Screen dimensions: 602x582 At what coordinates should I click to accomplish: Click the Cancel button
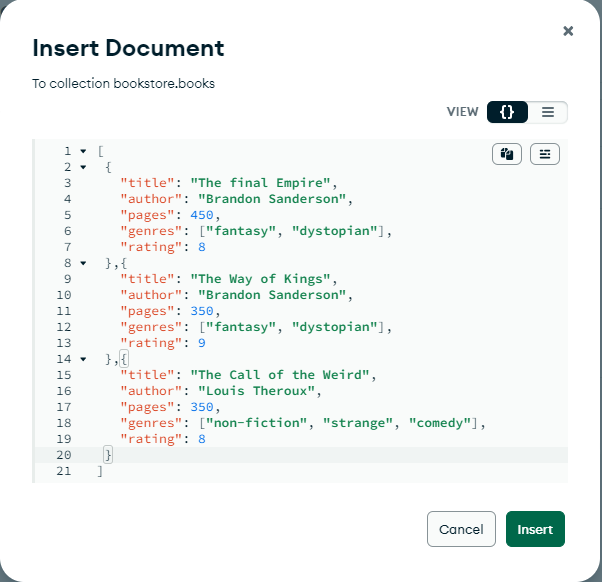(461, 529)
